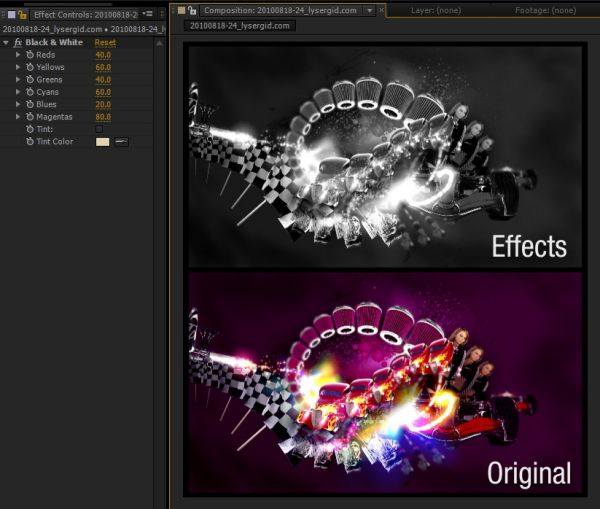This screenshot has height=509, width=600.
Task: Click the Cyans value 60.0
Action: (103, 92)
